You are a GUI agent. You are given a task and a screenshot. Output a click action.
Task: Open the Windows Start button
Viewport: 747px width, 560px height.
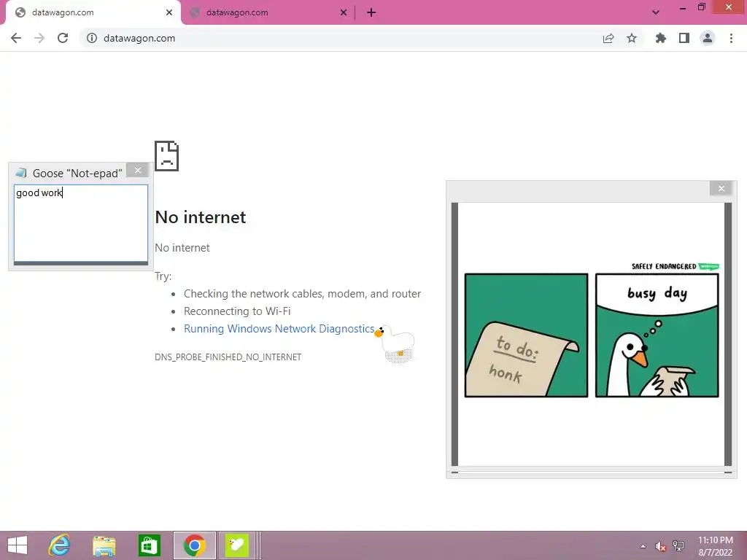point(18,545)
